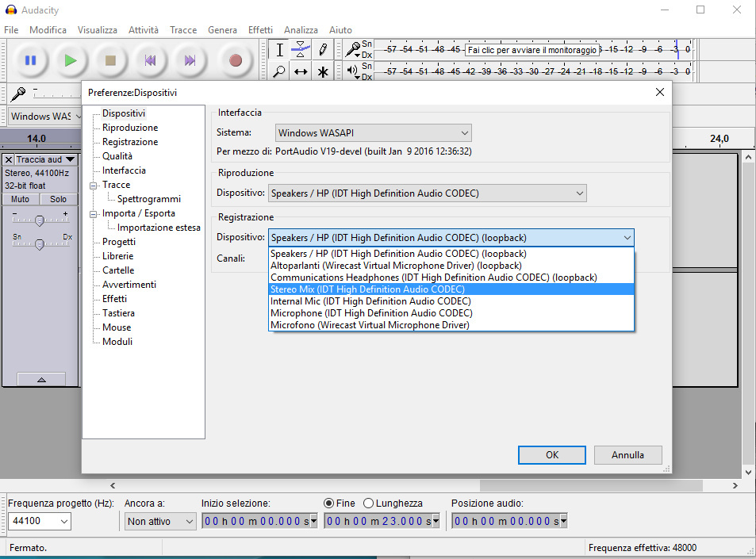This screenshot has height=559, width=756.
Task: Open the Riproduzione device dropdown
Action: [x=427, y=193]
